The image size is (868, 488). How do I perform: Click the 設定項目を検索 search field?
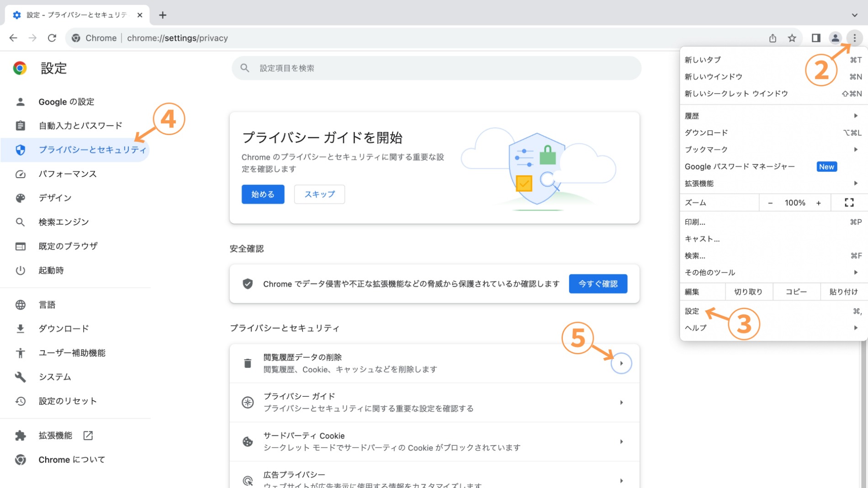pos(436,68)
